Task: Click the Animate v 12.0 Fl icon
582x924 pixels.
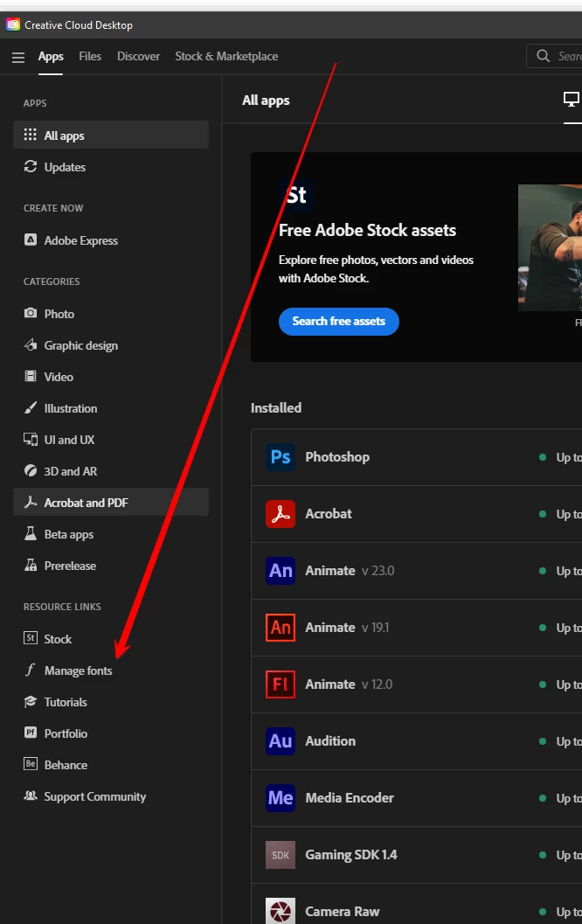Action: click(x=281, y=684)
